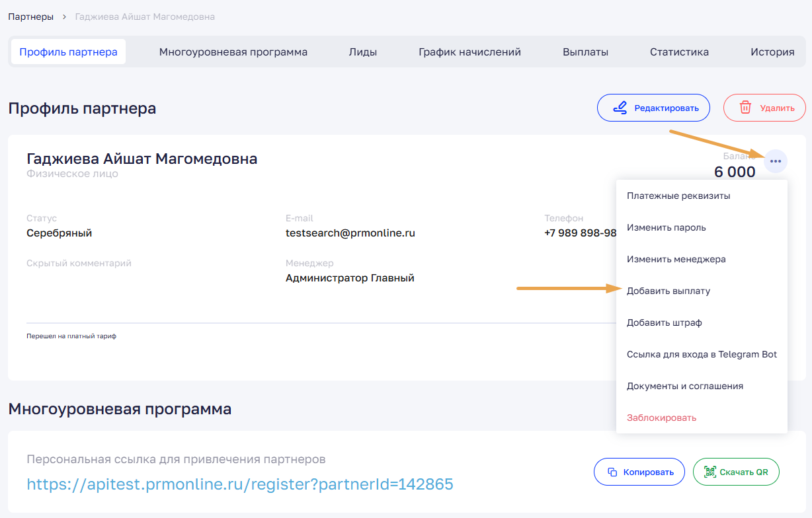Click the three-dots more actions icon
This screenshot has width=812, height=518.
(776, 161)
